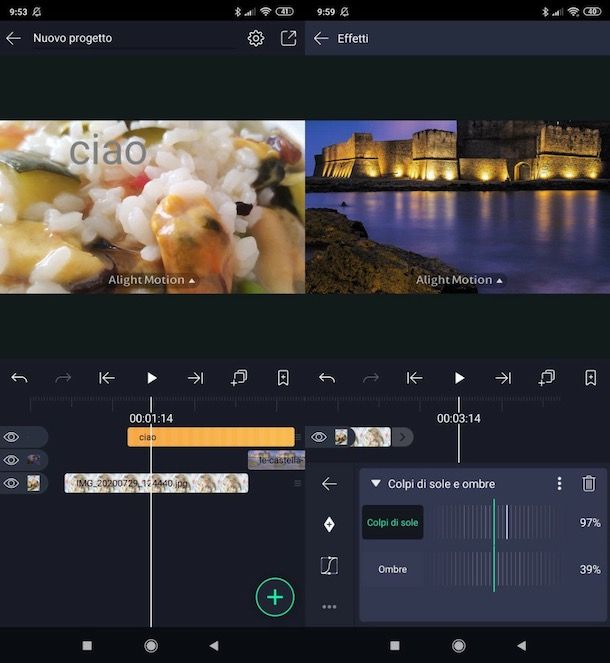Image resolution: width=610 pixels, height=663 pixels.
Task: Select the ciao text clip on timeline
Action: [x=210, y=437]
